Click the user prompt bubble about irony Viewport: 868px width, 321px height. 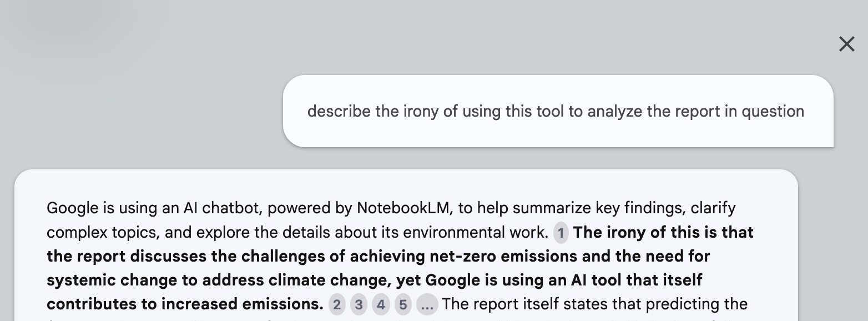click(x=558, y=111)
